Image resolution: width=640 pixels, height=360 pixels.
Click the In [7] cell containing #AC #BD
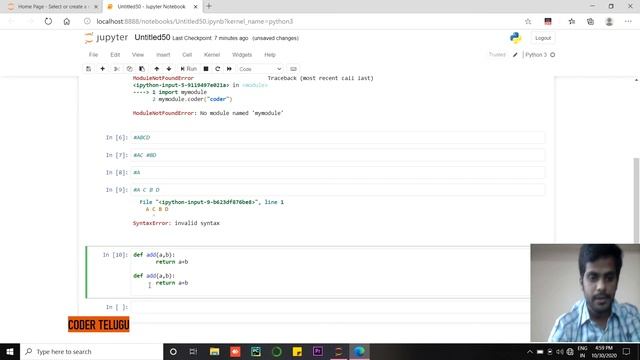point(338,155)
